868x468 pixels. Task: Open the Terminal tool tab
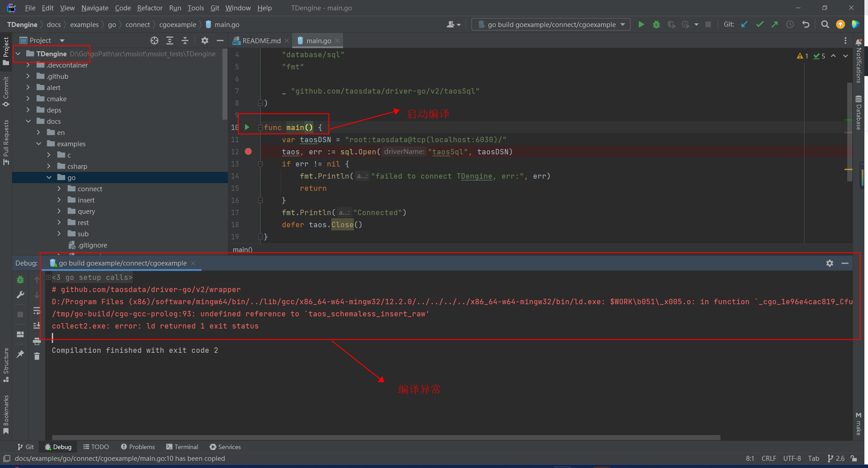(182, 447)
